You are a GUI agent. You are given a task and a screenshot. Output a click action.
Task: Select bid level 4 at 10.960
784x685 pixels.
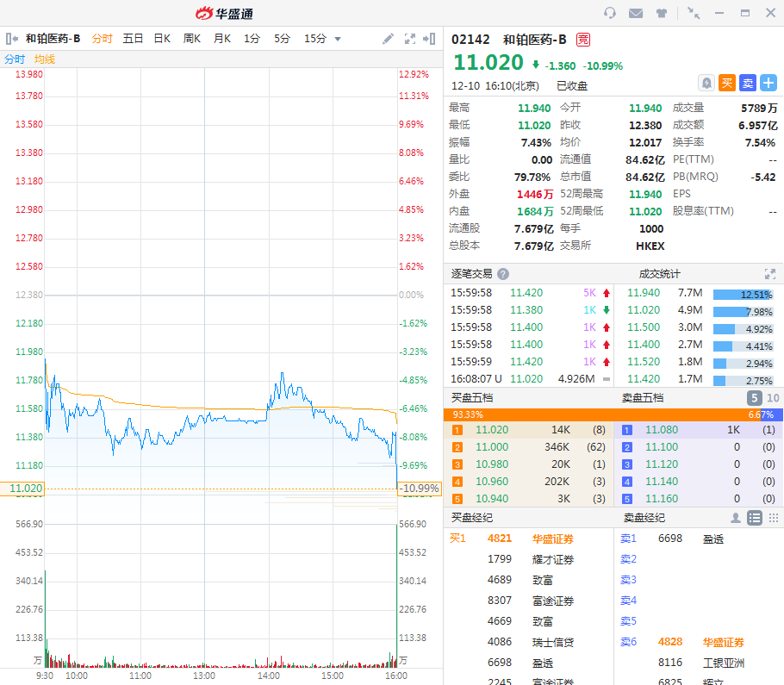(529, 482)
